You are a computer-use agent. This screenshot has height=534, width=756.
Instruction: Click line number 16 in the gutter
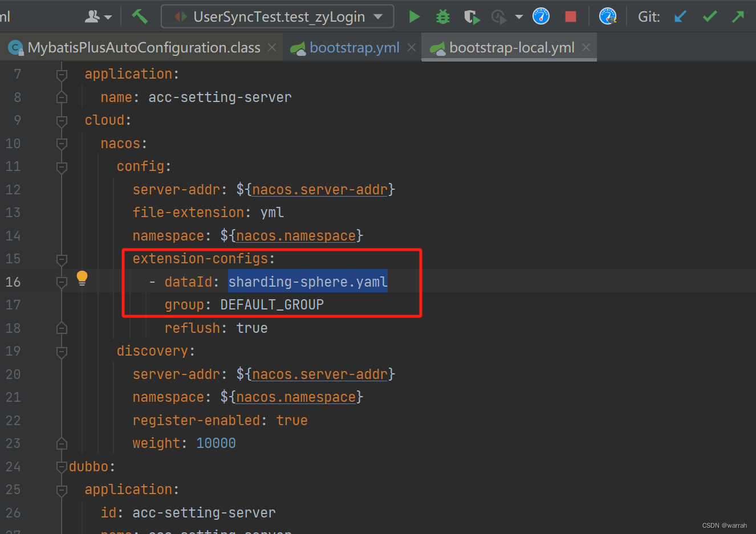[13, 282]
